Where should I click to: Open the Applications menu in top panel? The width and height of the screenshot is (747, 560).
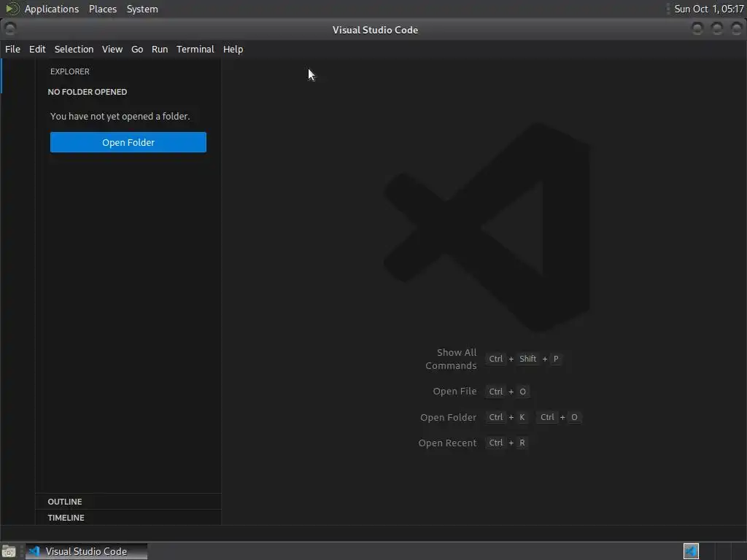coord(52,9)
